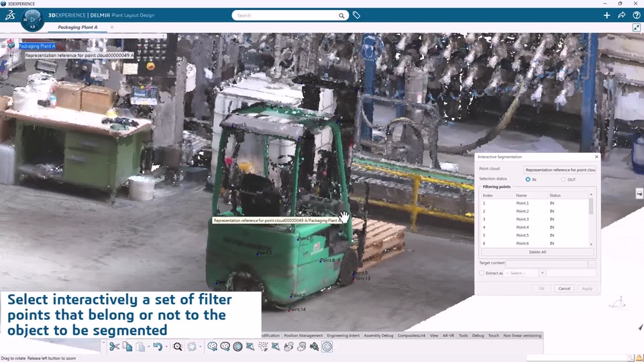Click the tag icon beside search
Image resolution: width=644 pixels, height=362 pixels.
point(356,15)
